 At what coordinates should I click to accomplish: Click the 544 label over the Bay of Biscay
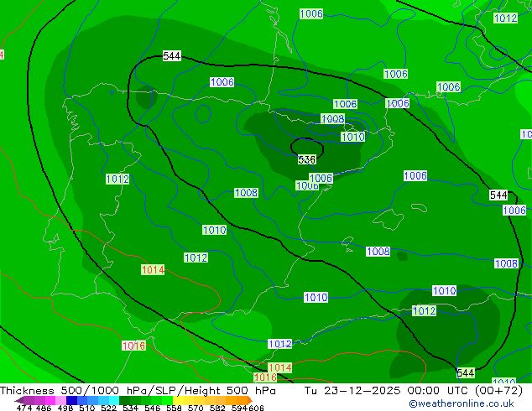click(172, 55)
